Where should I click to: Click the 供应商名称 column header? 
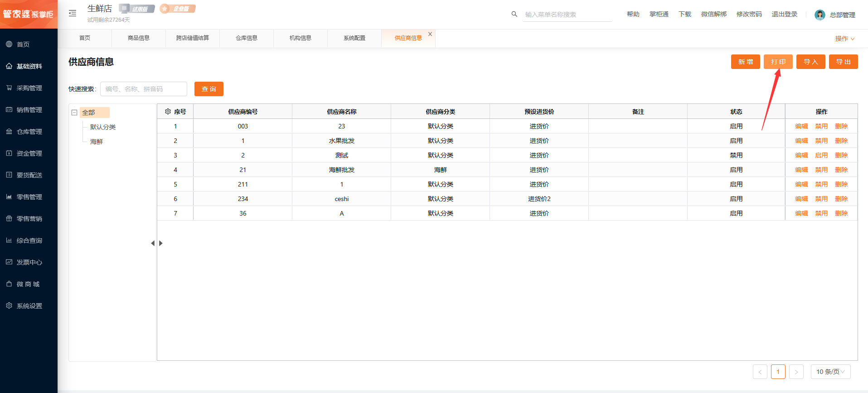point(342,112)
